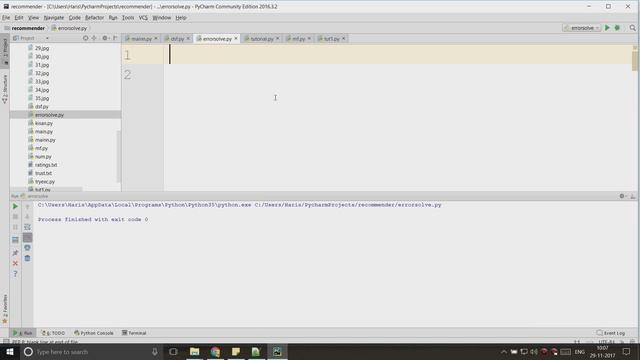The height and width of the screenshot is (360, 640).
Task: Close the tutorial.py editor tab
Action: (278, 38)
